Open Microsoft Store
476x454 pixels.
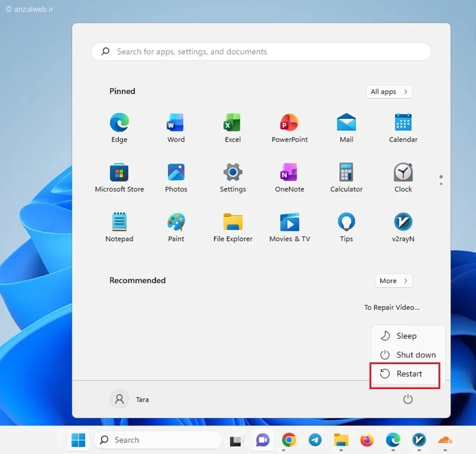click(x=120, y=177)
